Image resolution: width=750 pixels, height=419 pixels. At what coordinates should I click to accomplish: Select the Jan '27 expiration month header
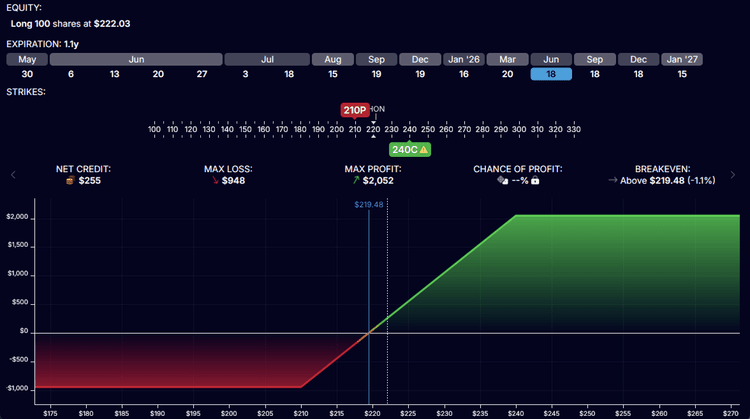click(x=682, y=59)
